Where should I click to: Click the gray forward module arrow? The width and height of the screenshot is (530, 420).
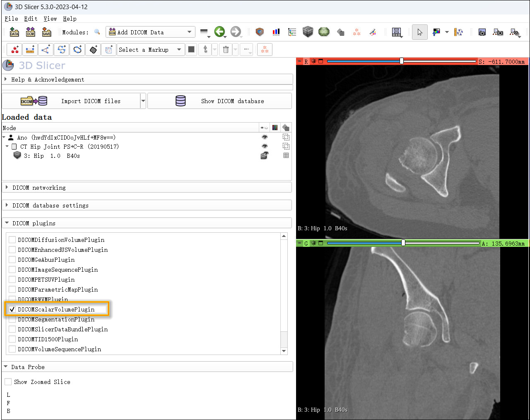pyautogui.click(x=236, y=31)
